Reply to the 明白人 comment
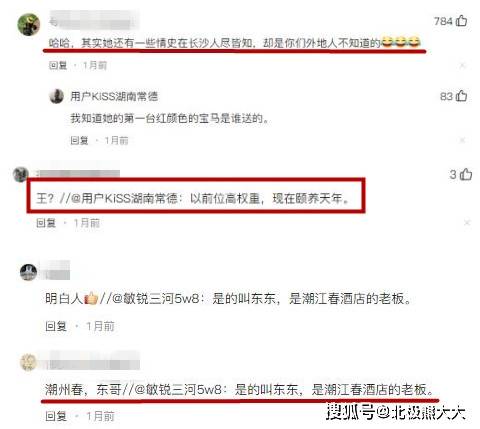Screen dimensions: 480x429 pos(56,326)
